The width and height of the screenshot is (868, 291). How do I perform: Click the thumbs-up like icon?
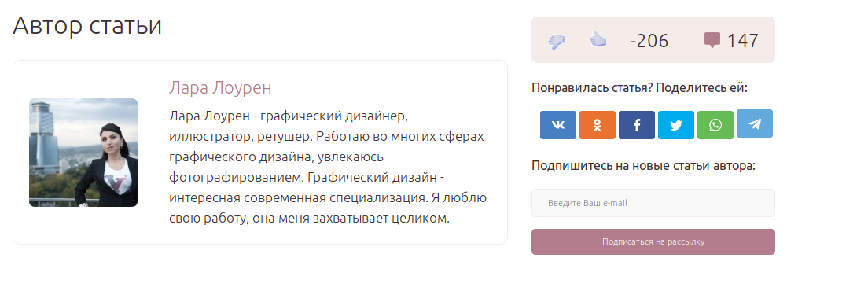coord(598,40)
